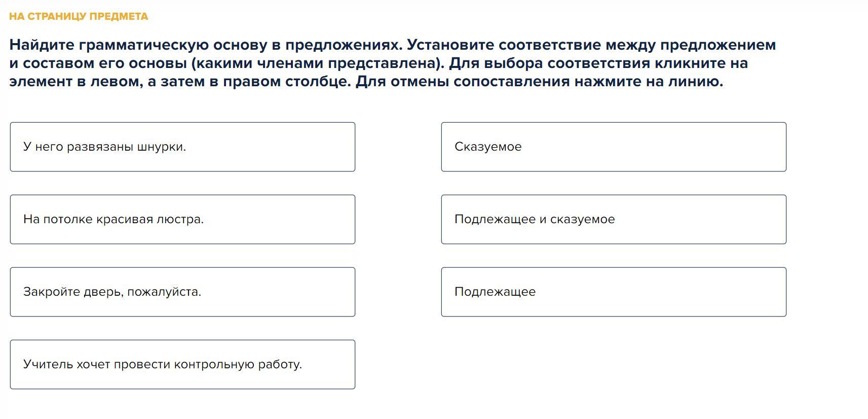Click the task instruction heading text

(x=392, y=63)
